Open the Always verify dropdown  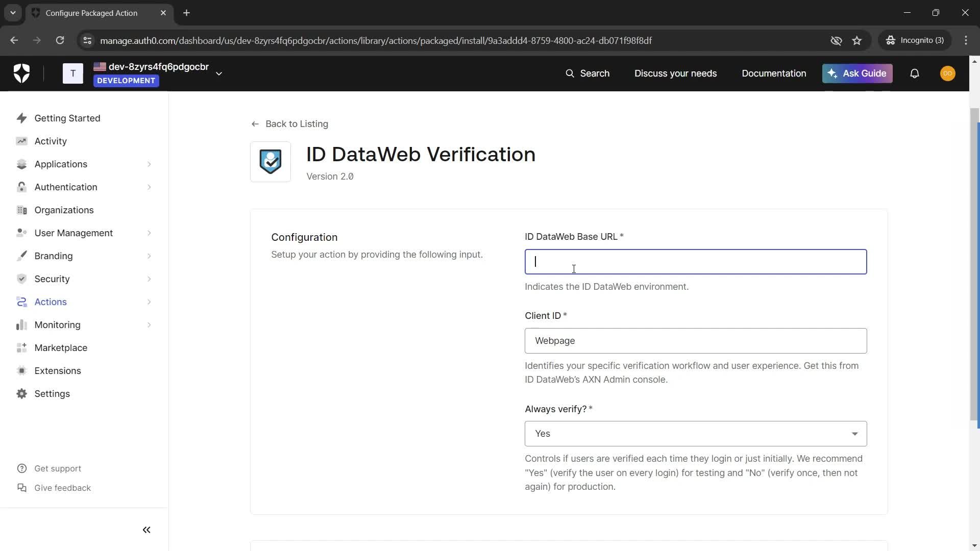tap(696, 434)
